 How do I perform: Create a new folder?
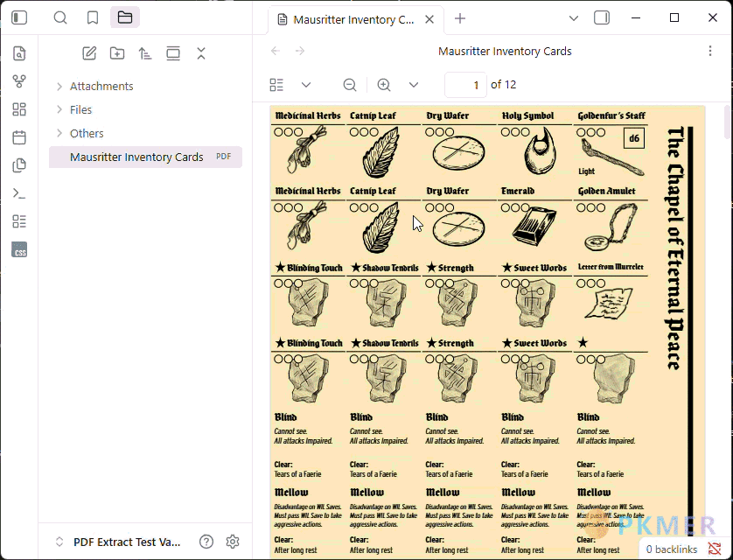[x=117, y=53]
